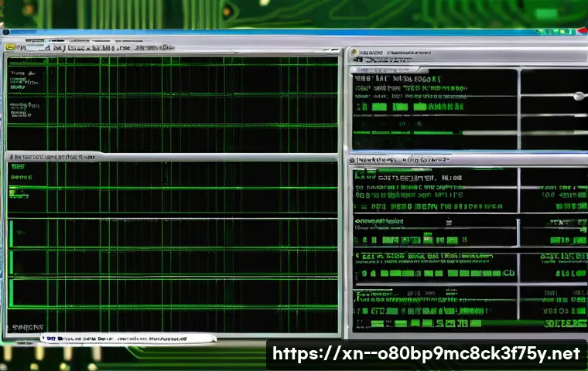Click the watermark URL at the bottom right
The height and width of the screenshot is (371, 588).
pyautogui.click(x=426, y=354)
